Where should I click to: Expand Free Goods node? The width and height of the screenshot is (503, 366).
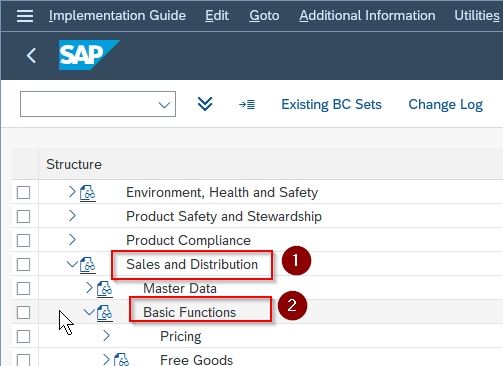pos(106,360)
